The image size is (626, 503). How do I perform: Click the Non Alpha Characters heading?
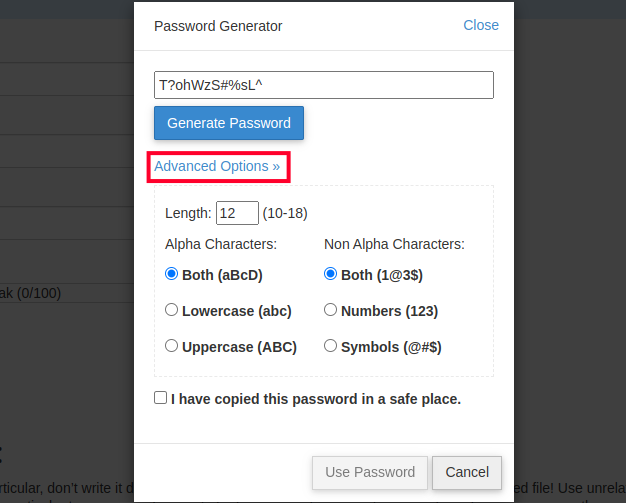[x=395, y=243]
